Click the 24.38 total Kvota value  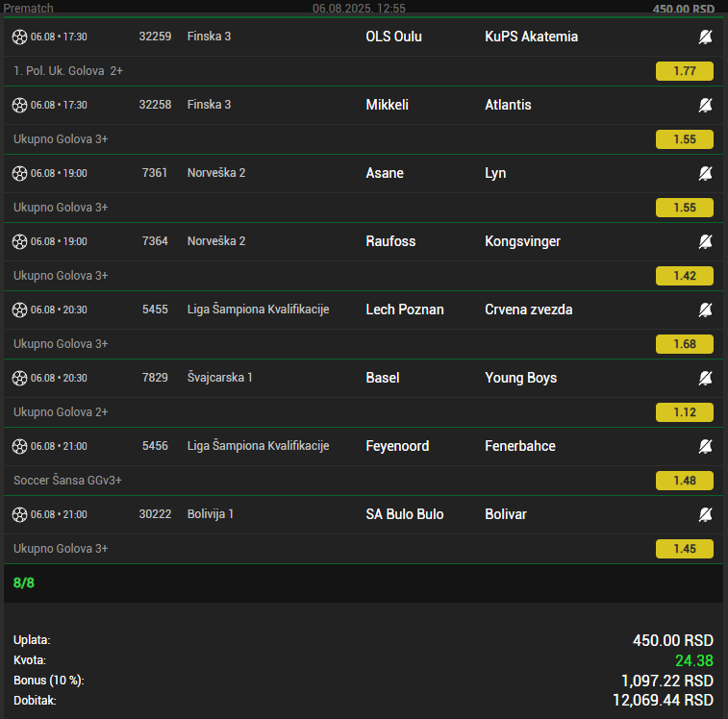[694, 660]
